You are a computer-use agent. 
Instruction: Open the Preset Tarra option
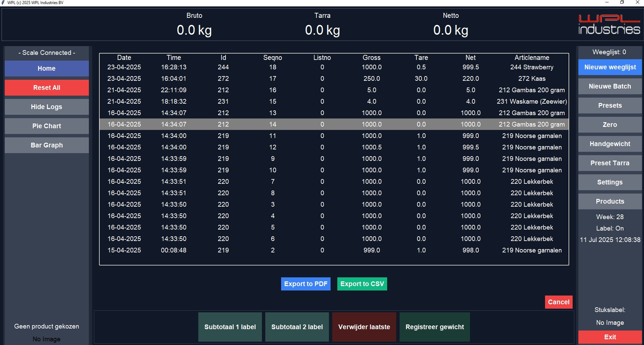coord(610,163)
